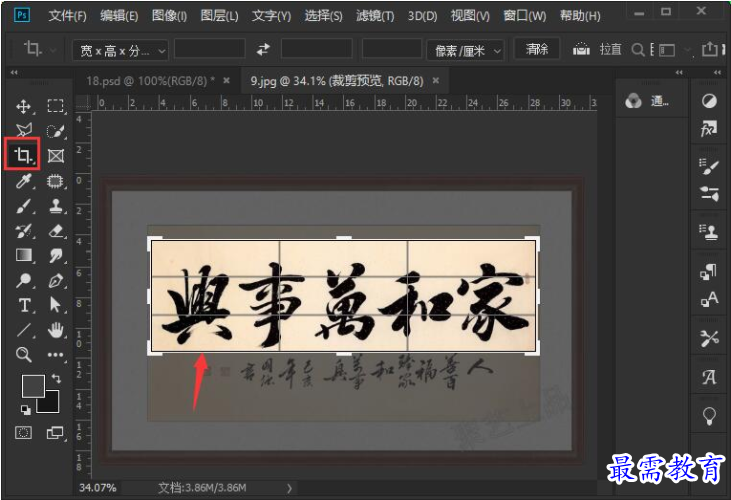Screen dimensions: 731x500
Task: Select the Line tool
Action: coord(24,330)
